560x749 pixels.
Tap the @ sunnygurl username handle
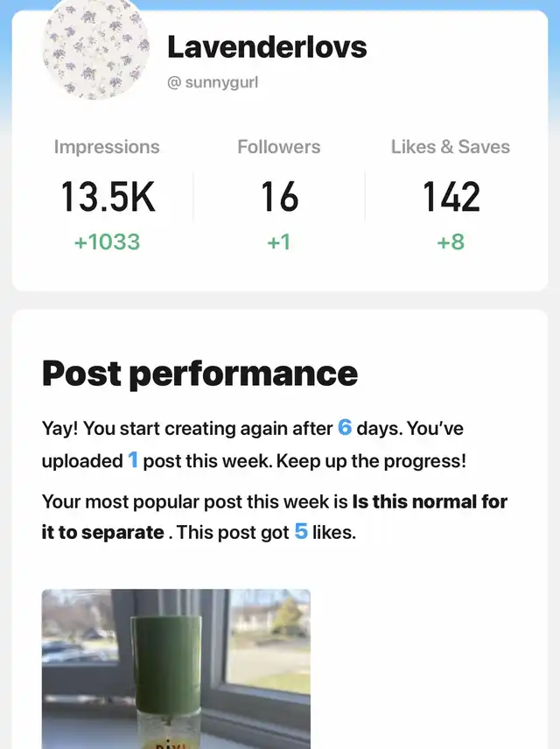pyautogui.click(x=213, y=82)
